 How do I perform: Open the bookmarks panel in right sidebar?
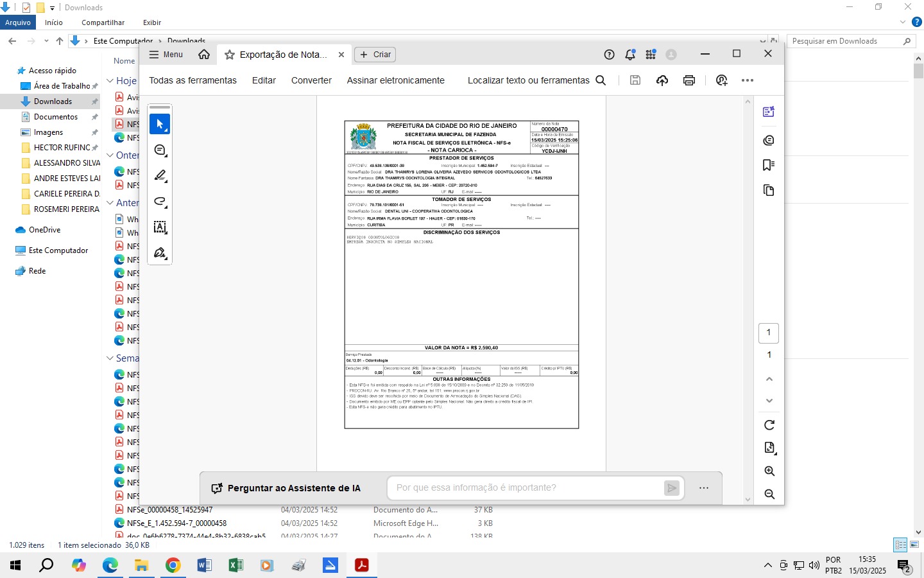(x=768, y=165)
